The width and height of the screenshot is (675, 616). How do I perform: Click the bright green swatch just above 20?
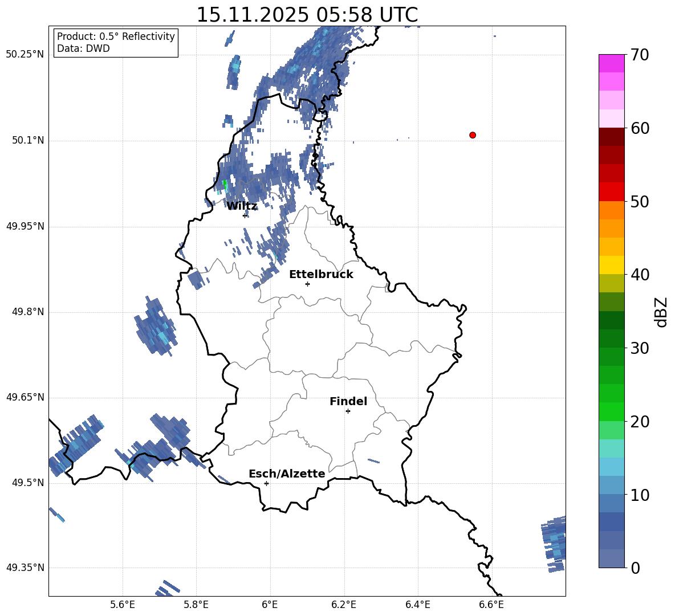click(612, 411)
